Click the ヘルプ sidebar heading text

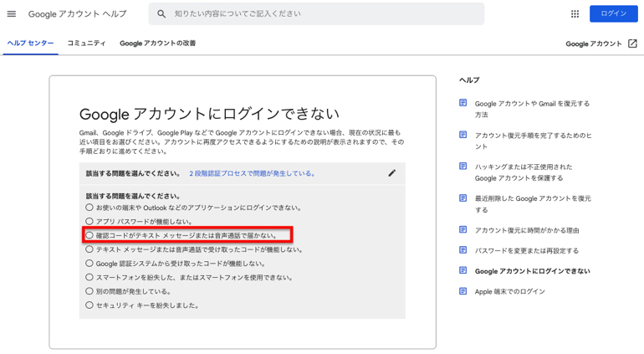(x=469, y=80)
